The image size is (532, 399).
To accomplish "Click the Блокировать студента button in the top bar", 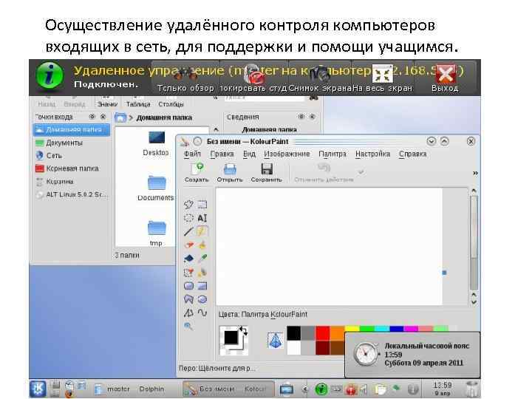I will tap(253, 78).
